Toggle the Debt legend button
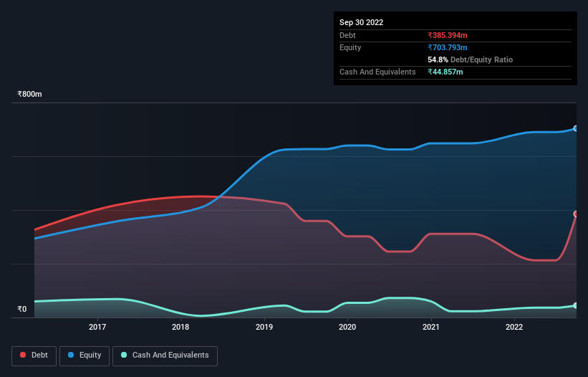The height and width of the screenshot is (377, 588). (x=34, y=355)
